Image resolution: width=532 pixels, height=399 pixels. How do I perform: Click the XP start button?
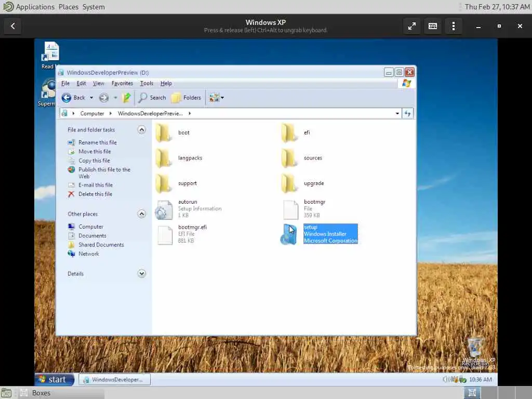click(54, 379)
